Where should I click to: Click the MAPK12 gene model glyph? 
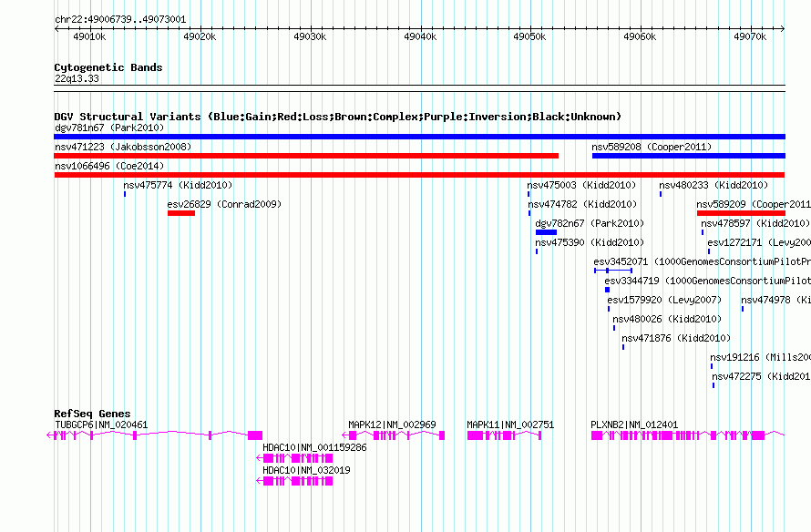coord(394,435)
